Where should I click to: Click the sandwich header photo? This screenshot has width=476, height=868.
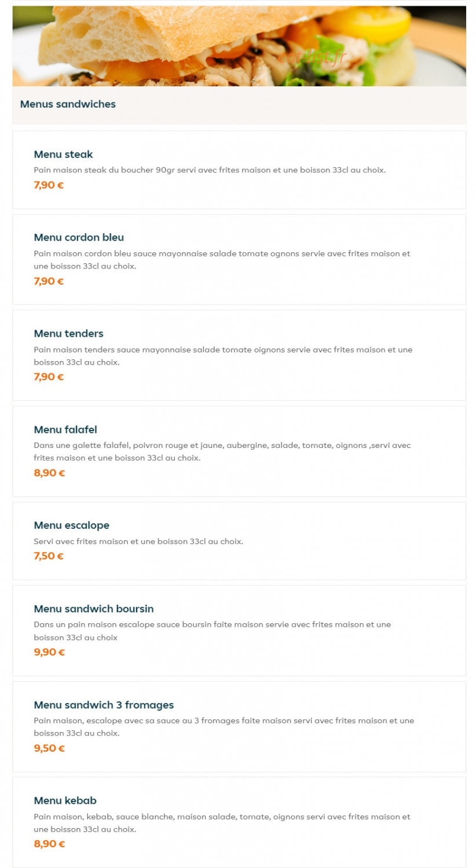(x=239, y=46)
